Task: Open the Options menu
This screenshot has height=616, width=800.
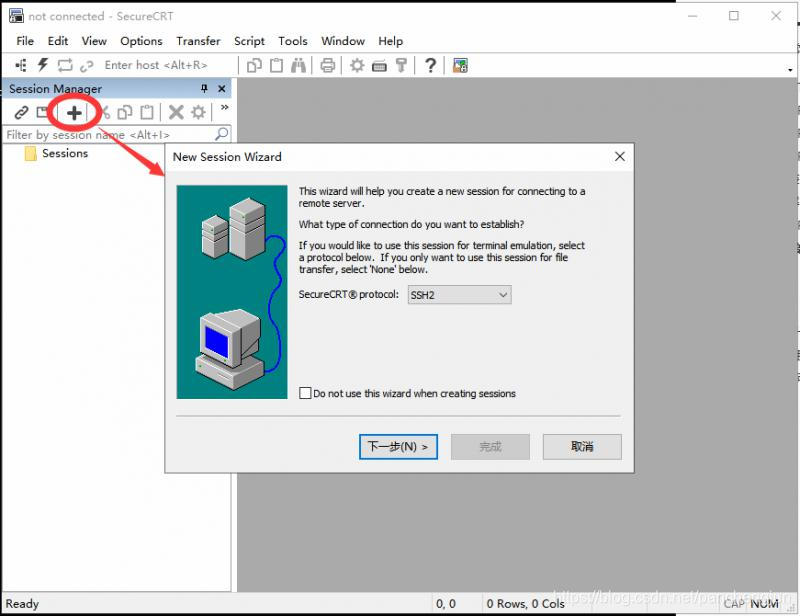Action: (x=141, y=41)
